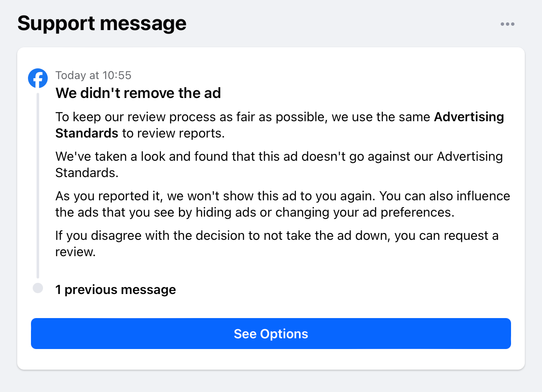The image size is (542, 392).
Task: Open the three-dot more options menu
Action: tap(508, 24)
